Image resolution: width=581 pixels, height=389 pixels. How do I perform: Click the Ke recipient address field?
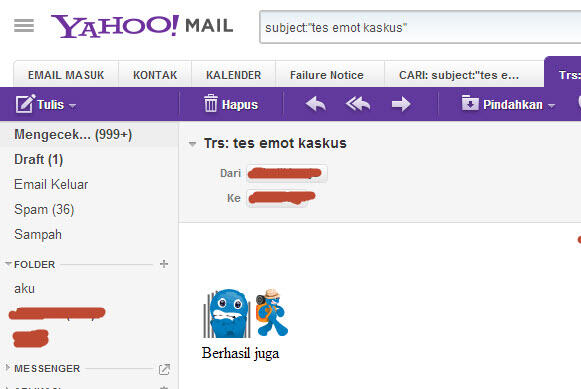[280, 198]
